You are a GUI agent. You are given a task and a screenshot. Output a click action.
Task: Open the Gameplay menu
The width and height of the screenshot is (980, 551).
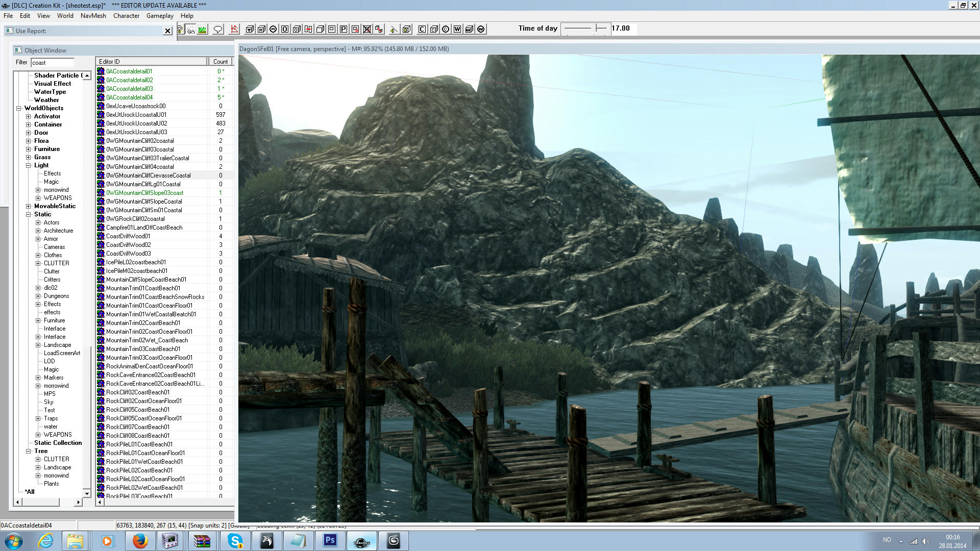pos(160,16)
